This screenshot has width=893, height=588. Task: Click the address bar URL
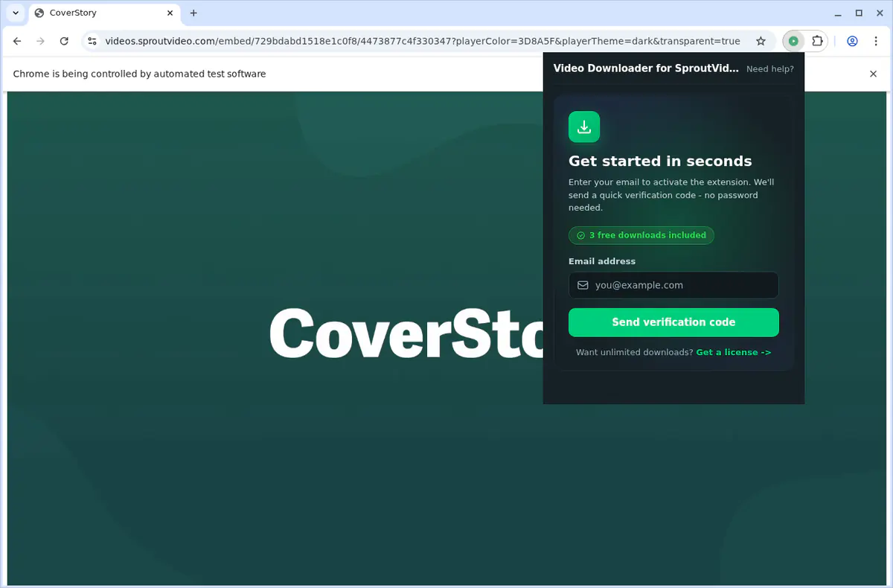coord(422,41)
